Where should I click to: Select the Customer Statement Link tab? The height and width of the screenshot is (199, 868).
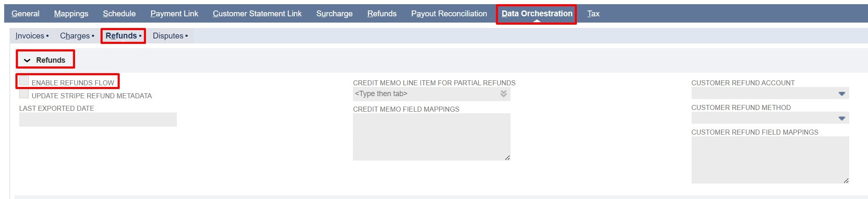[257, 14]
